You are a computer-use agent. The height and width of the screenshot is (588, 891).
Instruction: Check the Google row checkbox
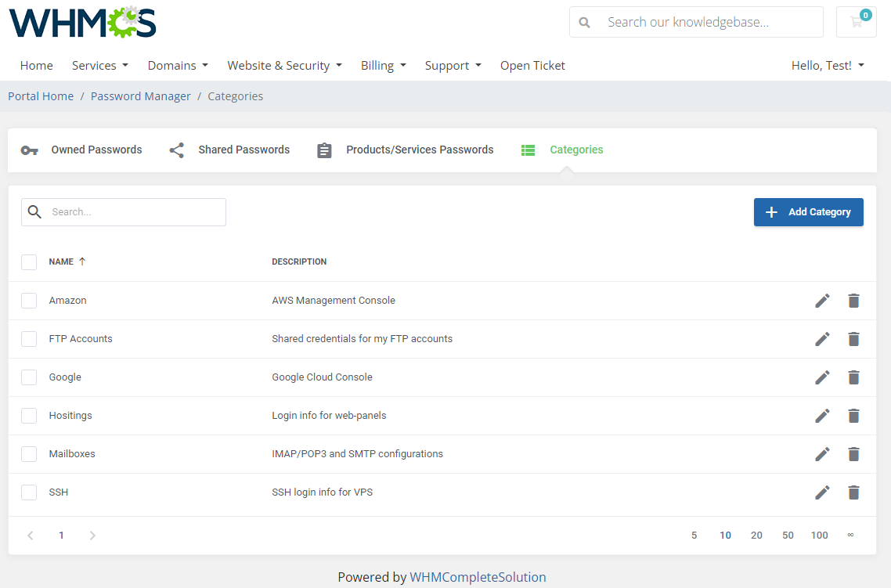[29, 377]
